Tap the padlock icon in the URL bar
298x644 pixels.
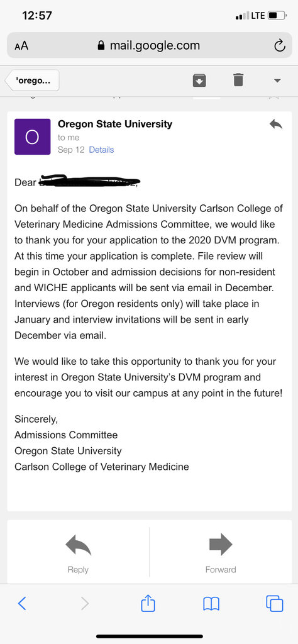[x=101, y=45]
